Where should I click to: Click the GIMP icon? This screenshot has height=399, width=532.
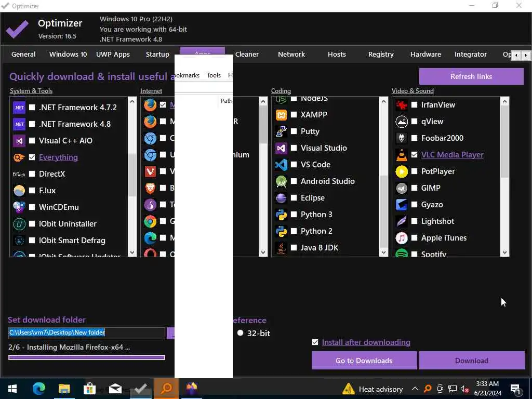point(402,188)
